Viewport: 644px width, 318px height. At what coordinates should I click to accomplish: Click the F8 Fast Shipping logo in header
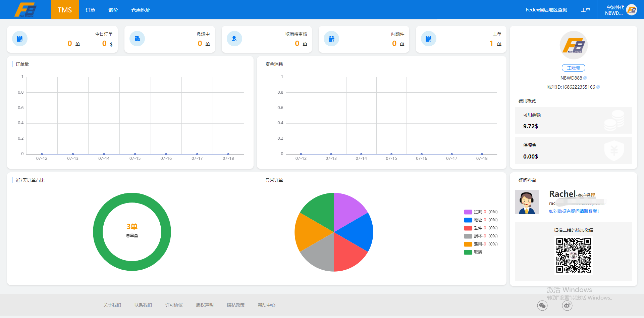[25, 9]
